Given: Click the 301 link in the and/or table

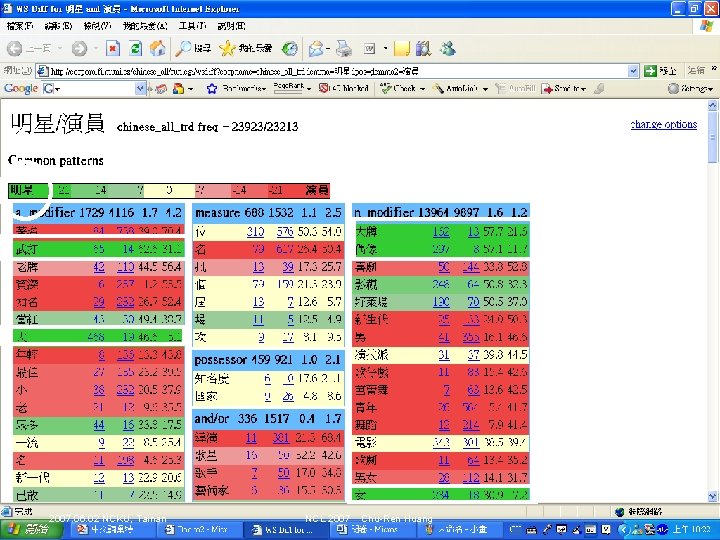Looking at the screenshot, I should pyautogui.click(x=281, y=438).
